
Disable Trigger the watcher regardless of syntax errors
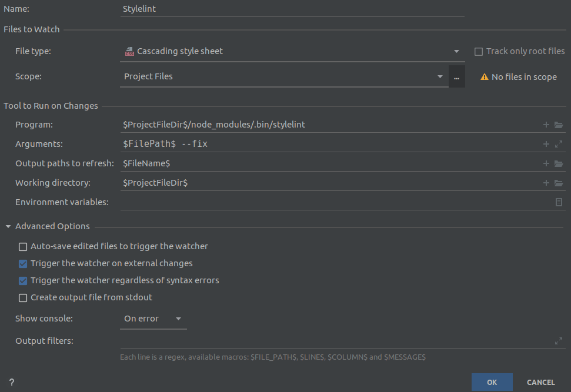click(23, 280)
